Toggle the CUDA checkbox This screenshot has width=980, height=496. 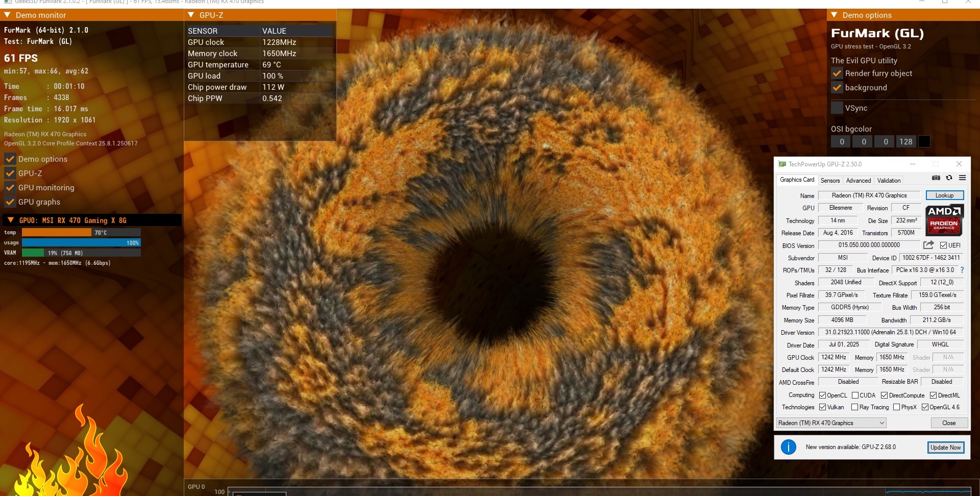pyautogui.click(x=855, y=395)
